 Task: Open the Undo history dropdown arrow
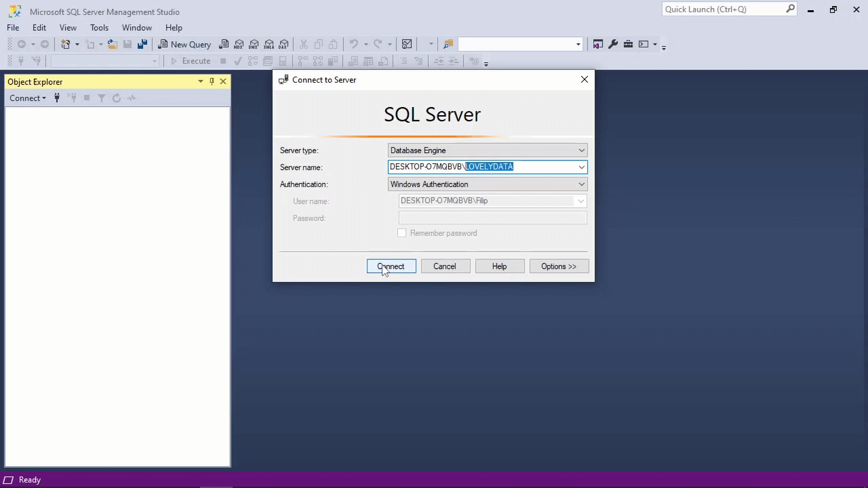366,44
